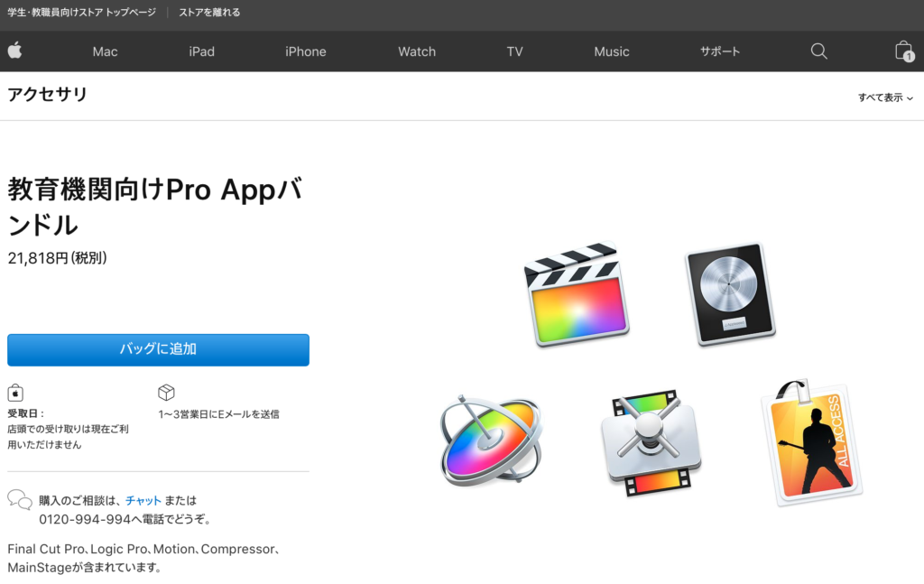The width and height of the screenshot is (924, 584).
Task: Click the Motion gyroscope icon
Action: point(490,440)
